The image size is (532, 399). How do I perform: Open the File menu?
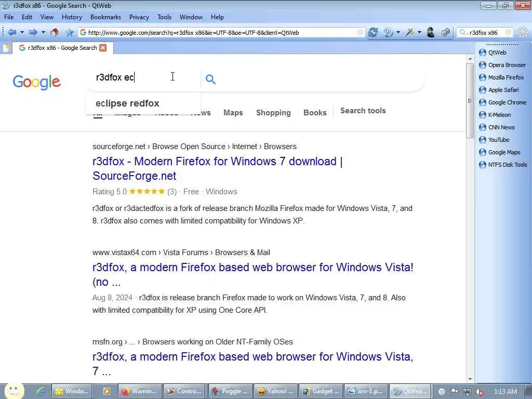pyautogui.click(x=9, y=17)
